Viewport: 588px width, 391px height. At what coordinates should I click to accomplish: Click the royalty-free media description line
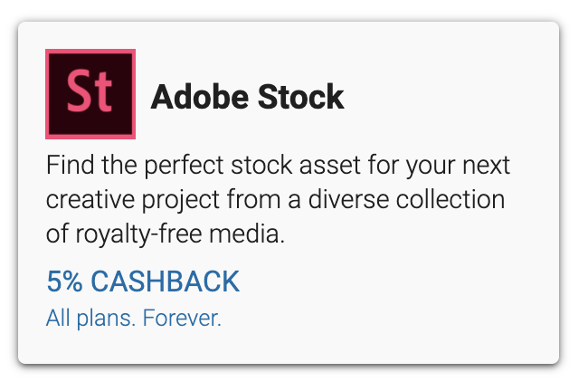pos(166,234)
